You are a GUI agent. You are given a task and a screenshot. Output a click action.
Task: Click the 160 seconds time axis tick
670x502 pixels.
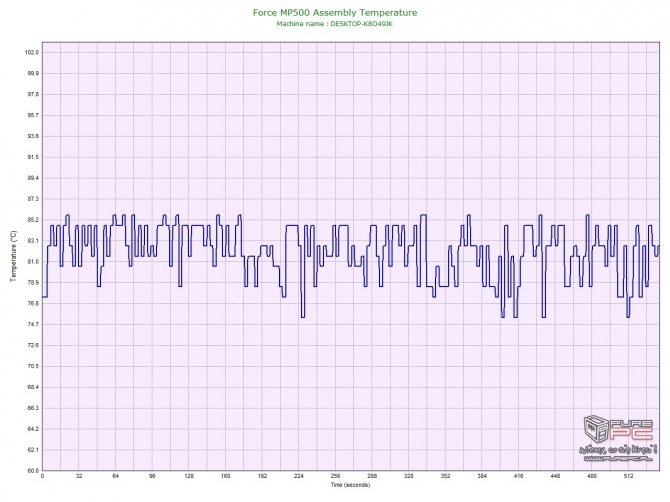tap(226, 476)
